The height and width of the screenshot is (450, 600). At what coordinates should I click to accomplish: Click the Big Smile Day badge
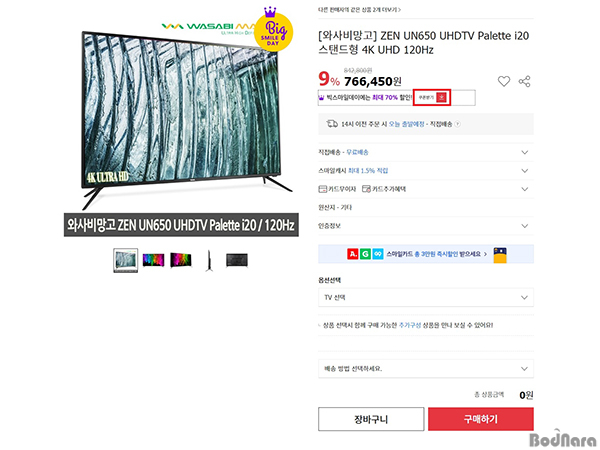274,30
